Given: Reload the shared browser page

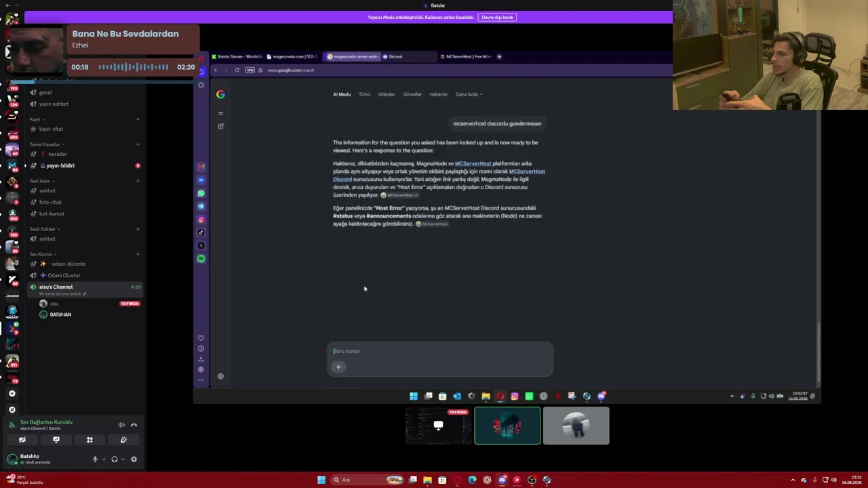Looking at the screenshot, I should (x=237, y=70).
